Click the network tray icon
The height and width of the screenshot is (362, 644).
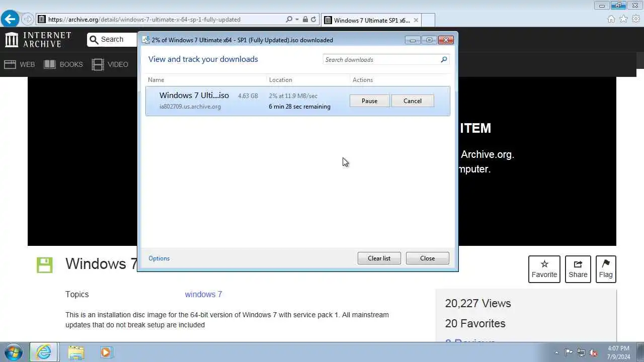click(581, 352)
